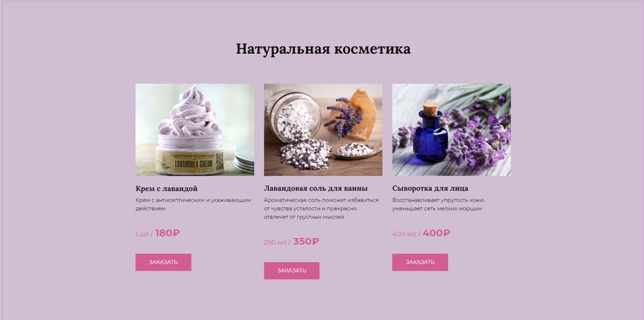Click the 350₽ price
644x320 pixels.
pos(306,242)
